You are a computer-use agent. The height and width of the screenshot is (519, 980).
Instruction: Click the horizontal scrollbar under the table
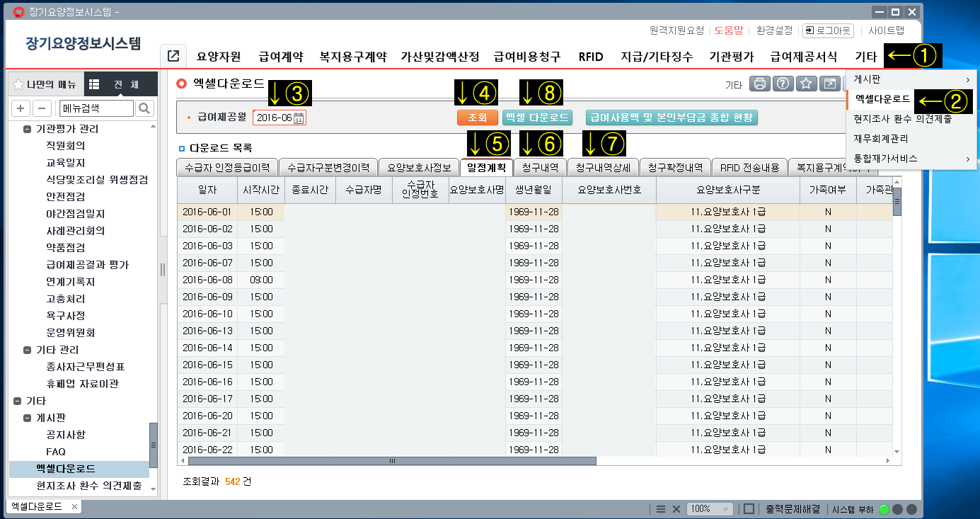(x=391, y=461)
